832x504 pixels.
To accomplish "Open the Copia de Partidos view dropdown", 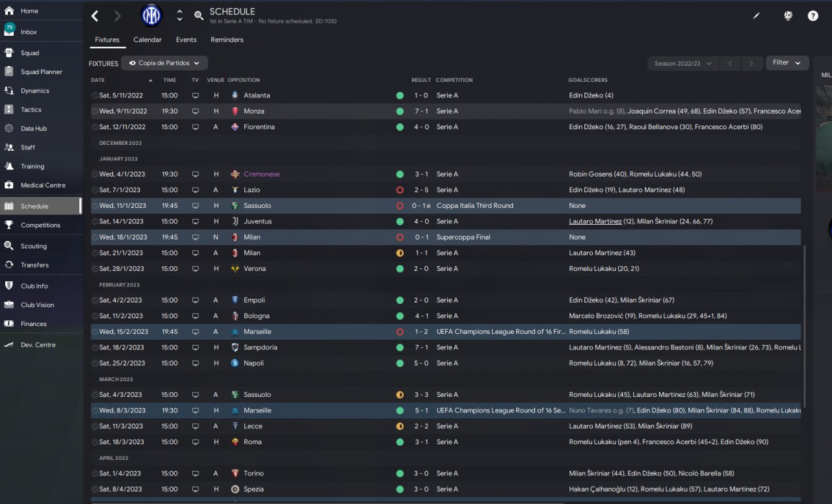I will [x=164, y=63].
